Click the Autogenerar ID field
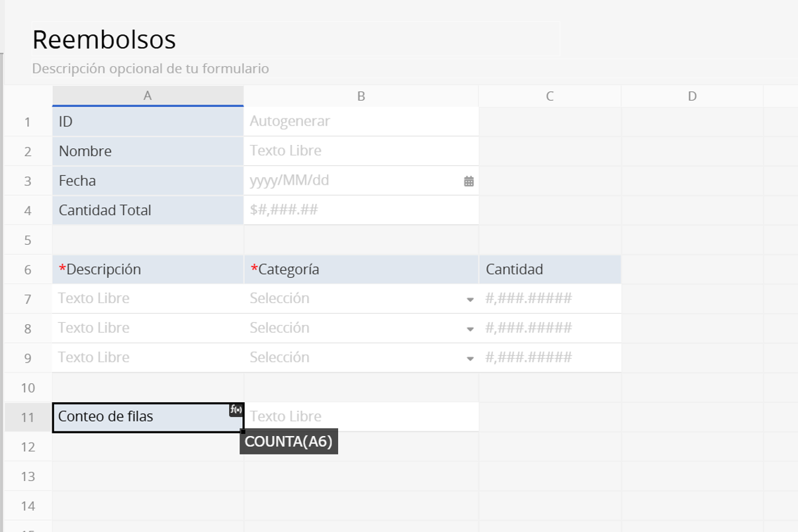Image resolution: width=798 pixels, height=532 pixels. coord(361,121)
